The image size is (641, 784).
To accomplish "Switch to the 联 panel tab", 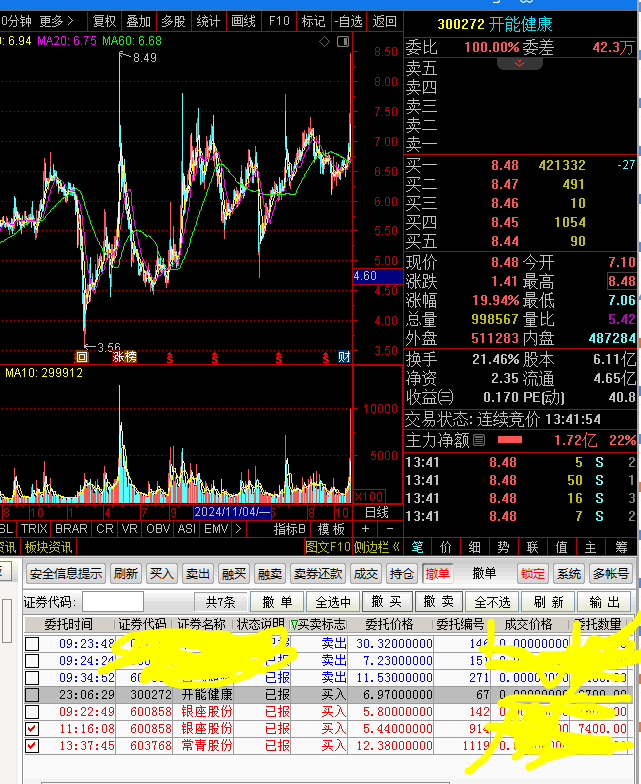I will (x=532, y=548).
